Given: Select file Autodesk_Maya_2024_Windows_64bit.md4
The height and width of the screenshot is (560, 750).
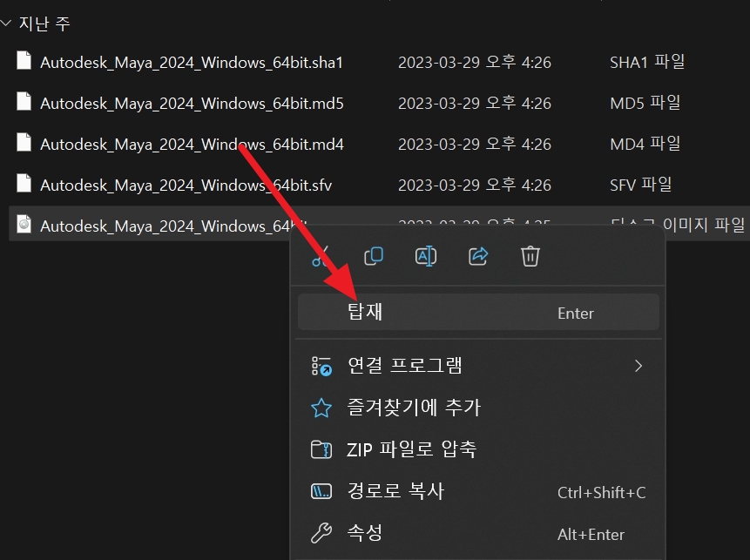Looking at the screenshot, I should [192, 145].
